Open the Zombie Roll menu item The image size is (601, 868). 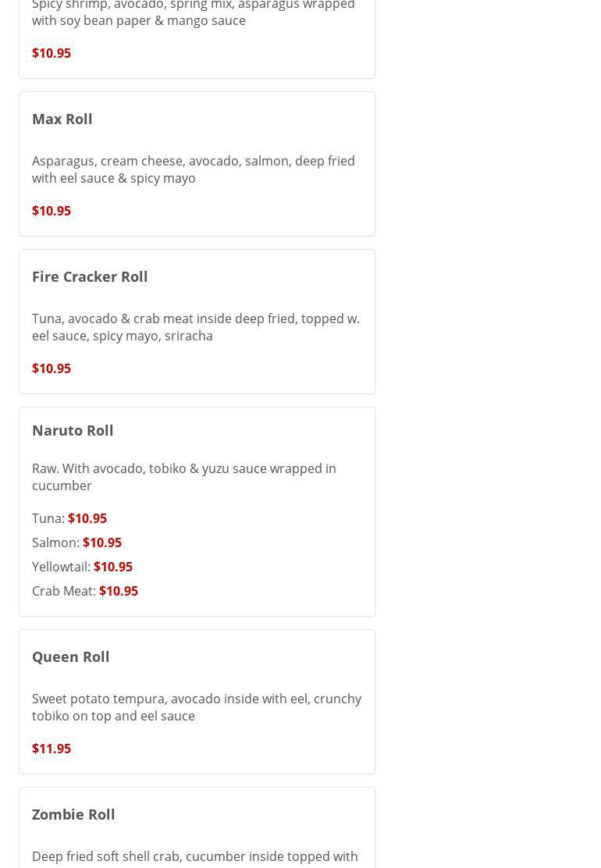coord(73,814)
